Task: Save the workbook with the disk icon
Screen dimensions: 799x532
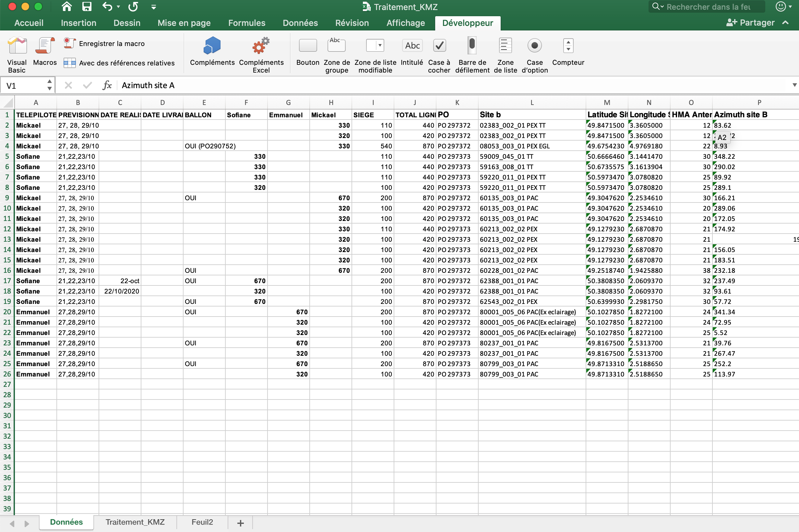Action: point(87,6)
